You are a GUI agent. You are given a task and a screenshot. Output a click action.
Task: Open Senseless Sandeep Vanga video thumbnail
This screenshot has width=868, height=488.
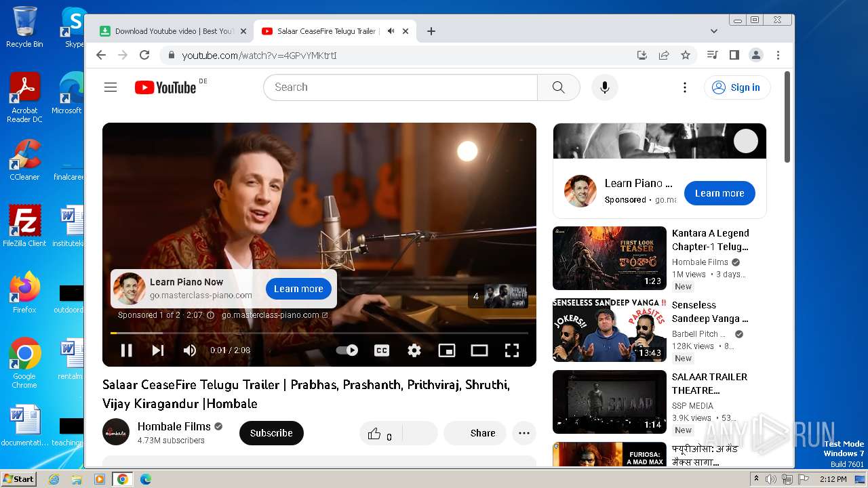(610, 330)
